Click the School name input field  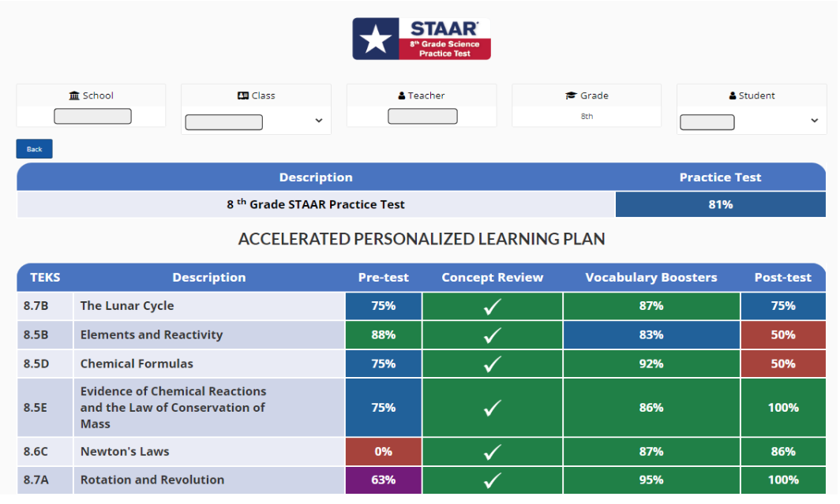tap(92, 116)
